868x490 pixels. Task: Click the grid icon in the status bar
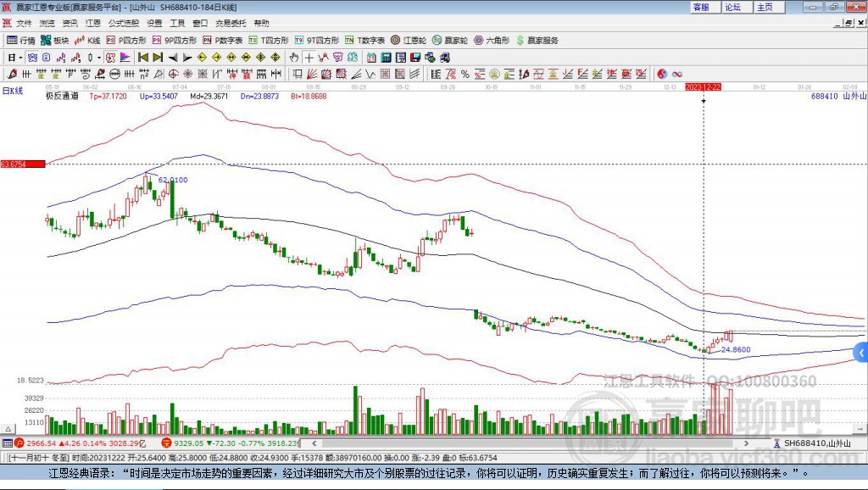(x=7, y=443)
